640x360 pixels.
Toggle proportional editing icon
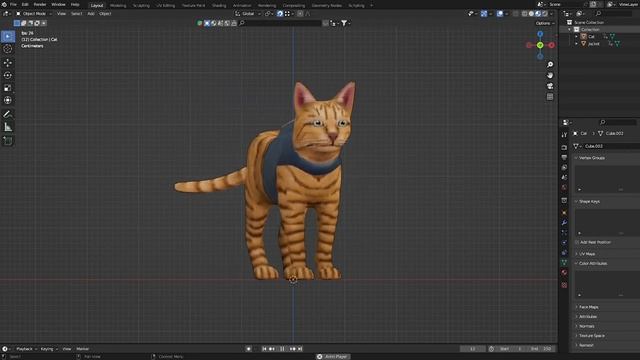click(300, 13)
